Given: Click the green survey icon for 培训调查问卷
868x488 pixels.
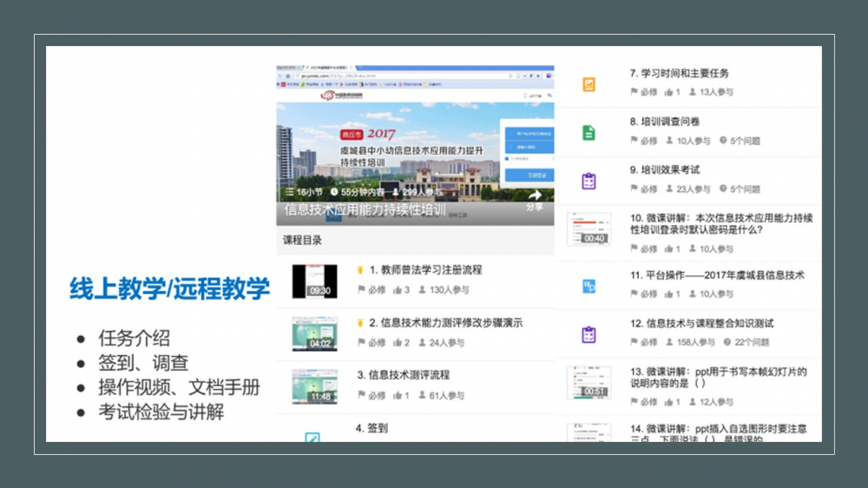Looking at the screenshot, I should tap(589, 133).
